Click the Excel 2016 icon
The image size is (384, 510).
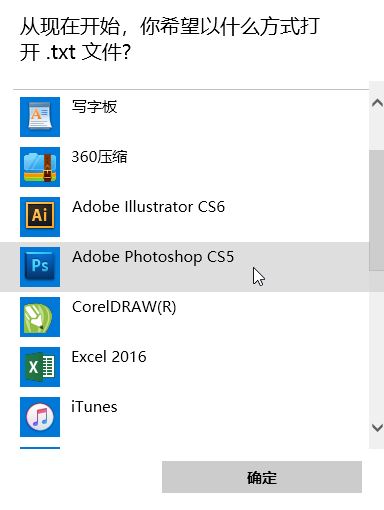[x=40, y=367]
